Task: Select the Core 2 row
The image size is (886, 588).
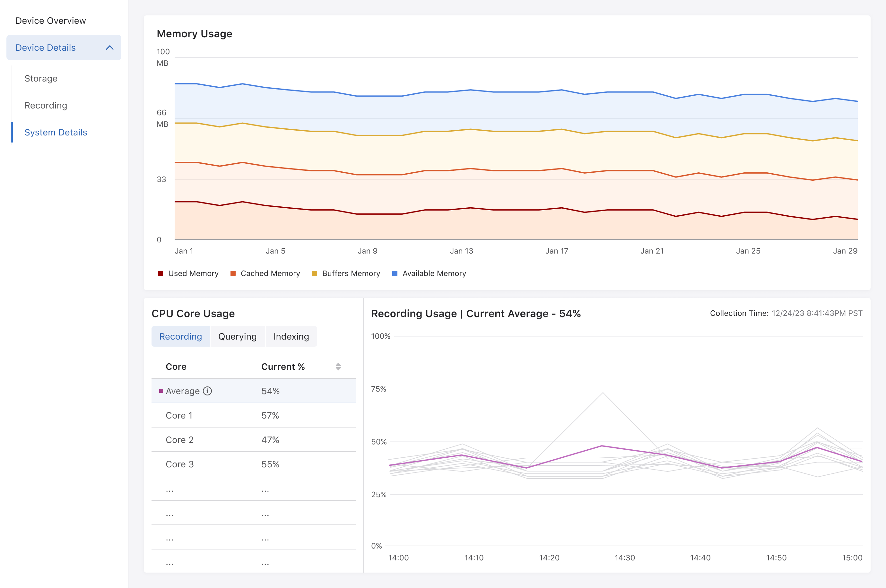Action: click(254, 440)
